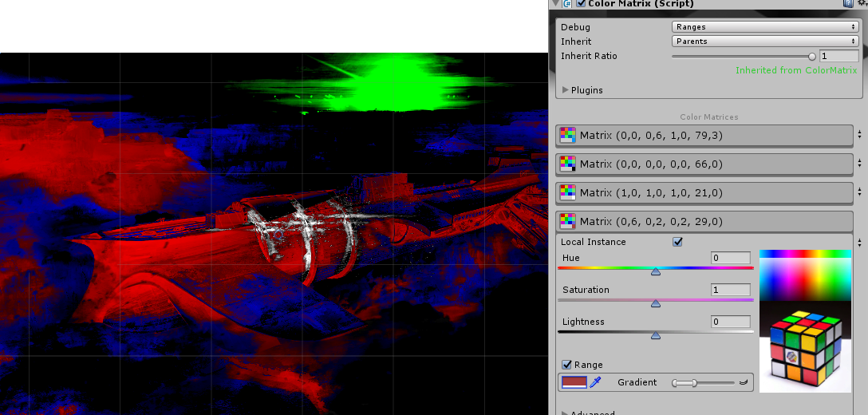
Task: Click reorder handle beside Local Instance row
Action: pos(860,243)
